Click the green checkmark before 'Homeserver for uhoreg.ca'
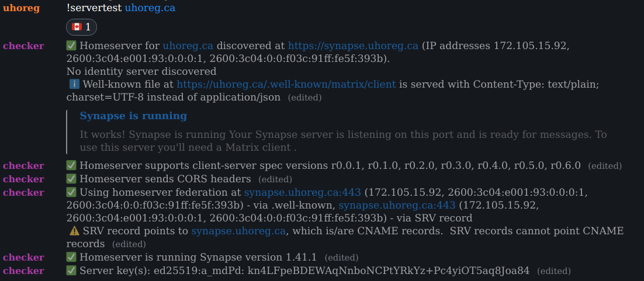Screen dimensions: 644x281 pyautogui.click(x=72, y=46)
